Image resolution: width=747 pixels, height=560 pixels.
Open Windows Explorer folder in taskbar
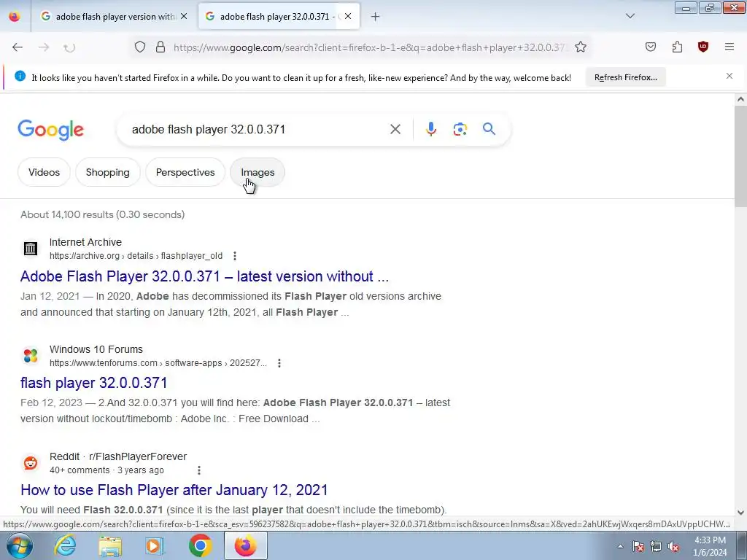[110, 545]
